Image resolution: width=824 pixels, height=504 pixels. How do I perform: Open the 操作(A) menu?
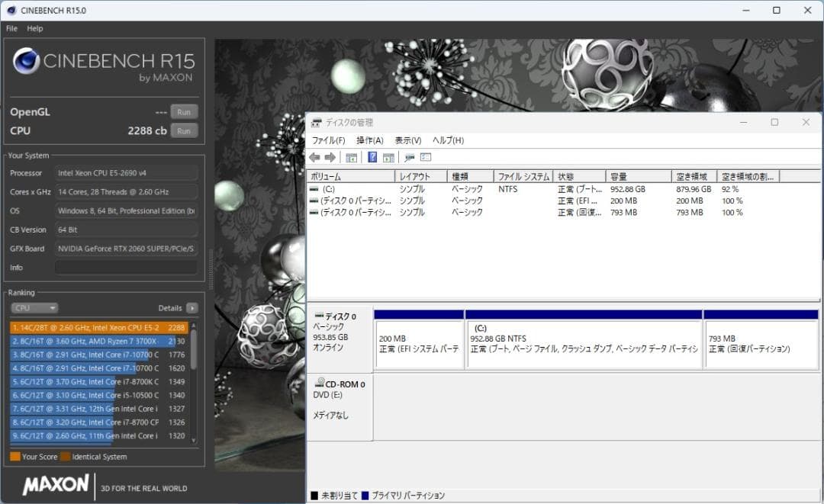(372, 140)
